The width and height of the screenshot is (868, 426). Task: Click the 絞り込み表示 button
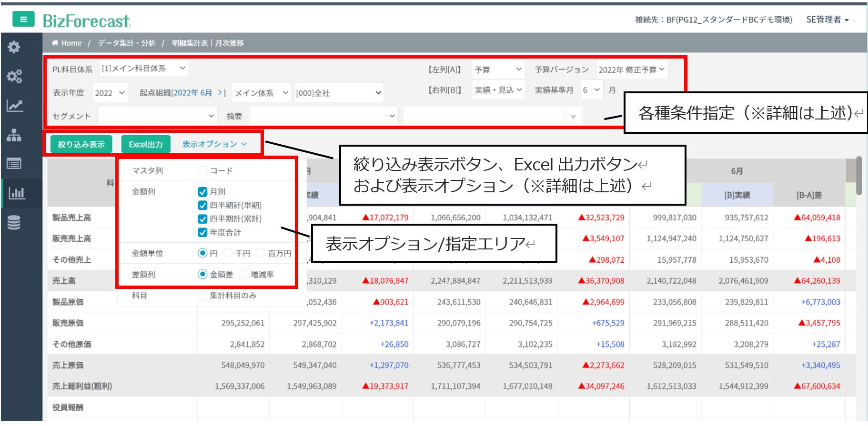pyautogui.click(x=81, y=144)
